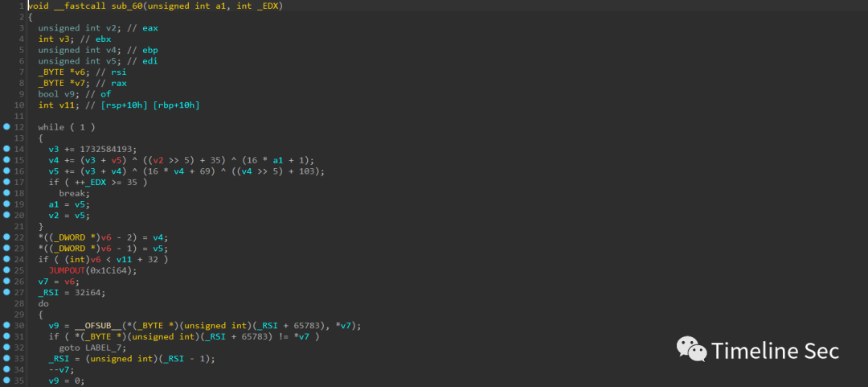This screenshot has width=868, height=387.
Task: Toggle breakpoint dot for a1 = v5 line
Action: 6,204
